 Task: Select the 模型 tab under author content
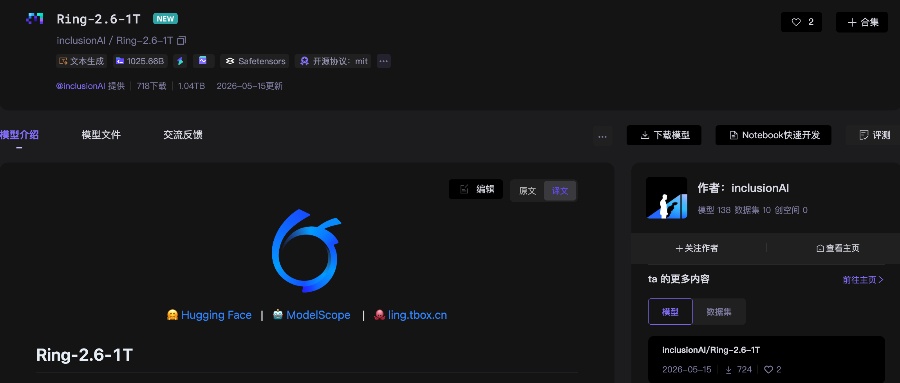click(670, 312)
